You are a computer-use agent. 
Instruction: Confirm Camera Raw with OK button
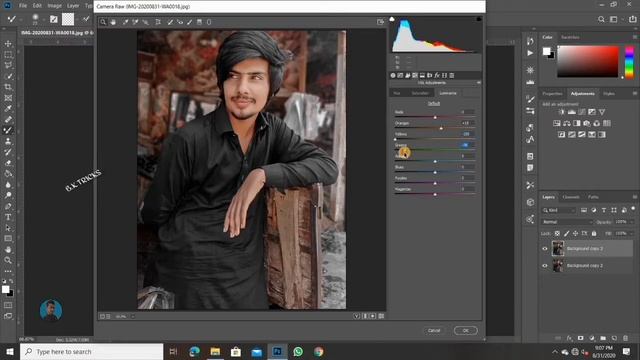466,331
